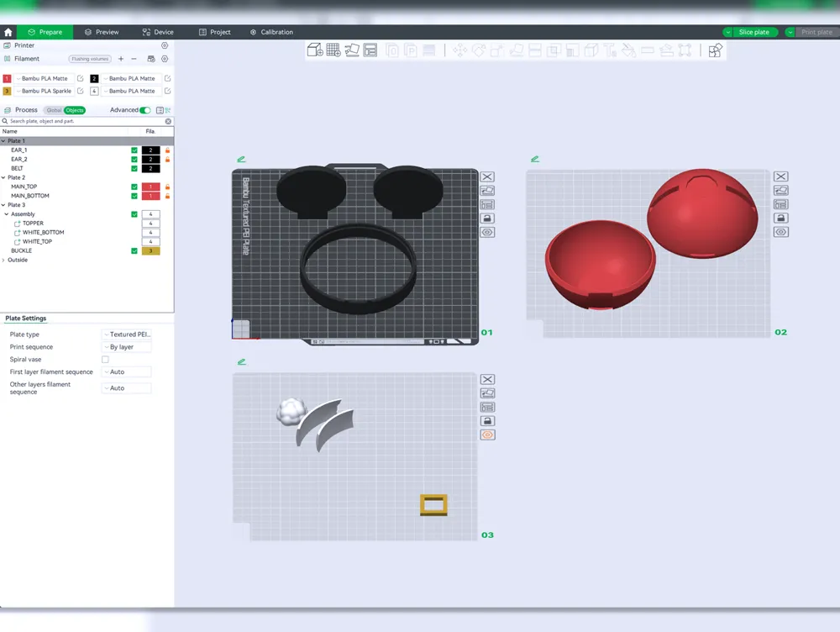This screenshot has width=840, height=632.
Task: Lock plate 01 with padlock icon
Action: tap(487, 219)
